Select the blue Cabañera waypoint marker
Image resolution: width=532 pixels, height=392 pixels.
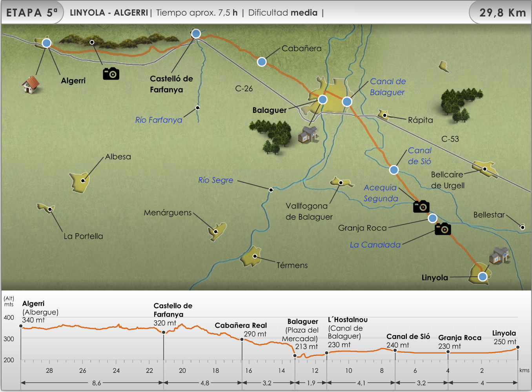tap(262, 62)
